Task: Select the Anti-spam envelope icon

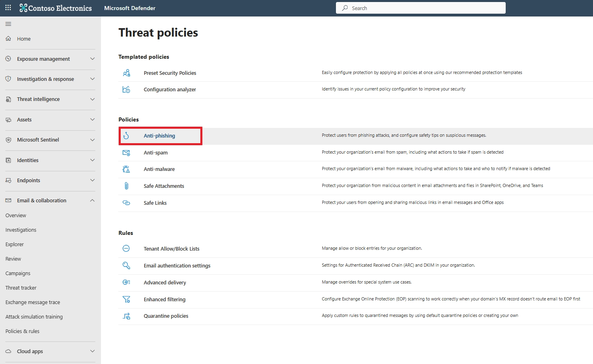Action: (x=127, y=152)
